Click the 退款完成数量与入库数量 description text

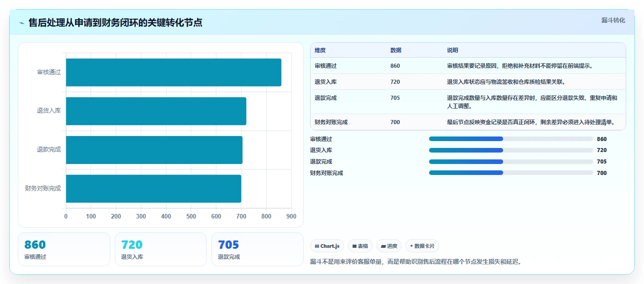[532, 102]
